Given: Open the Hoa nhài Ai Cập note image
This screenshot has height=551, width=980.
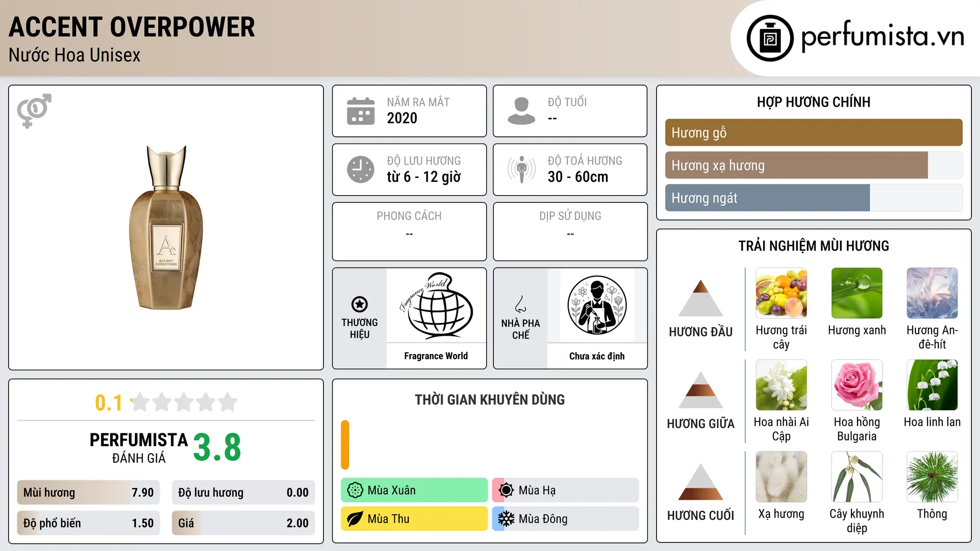Looking at the screenshot, I should pos(781,385).
